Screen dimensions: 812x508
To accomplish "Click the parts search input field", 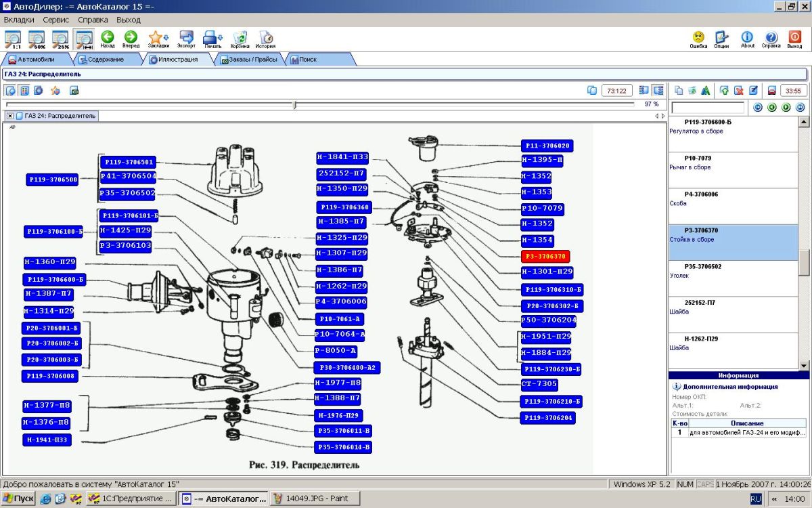I will (708, 108).
